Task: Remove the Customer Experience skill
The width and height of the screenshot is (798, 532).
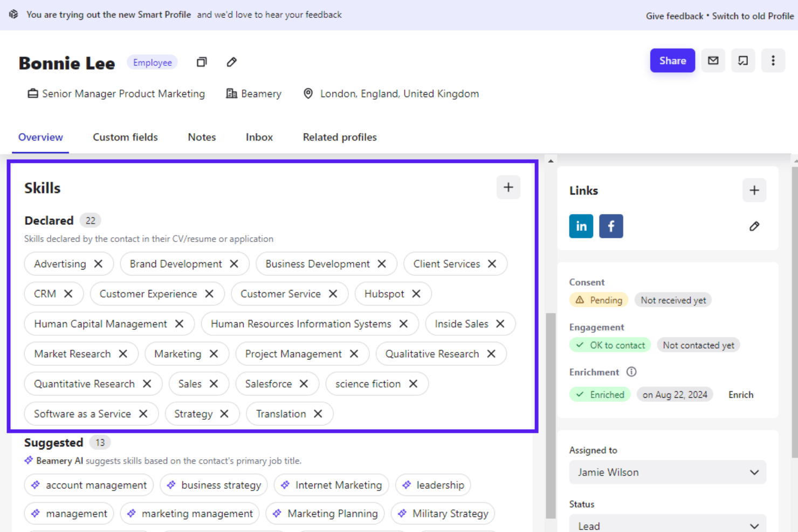Action: click(x=209, y=294)
